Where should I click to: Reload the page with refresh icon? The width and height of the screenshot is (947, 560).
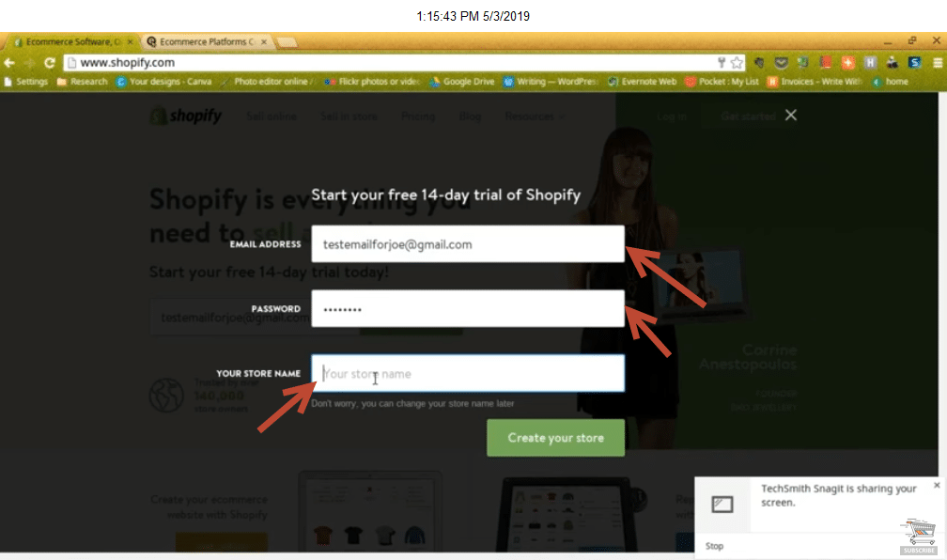click(50, 62)
